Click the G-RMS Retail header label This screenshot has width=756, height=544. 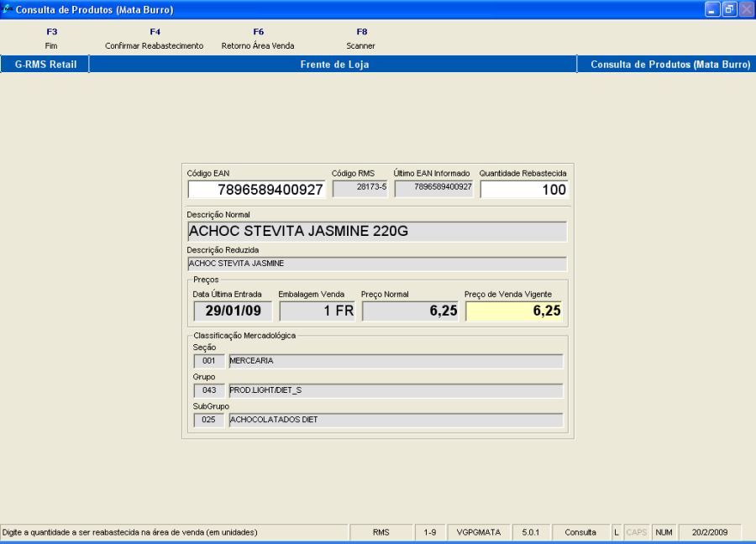(45, 64)
